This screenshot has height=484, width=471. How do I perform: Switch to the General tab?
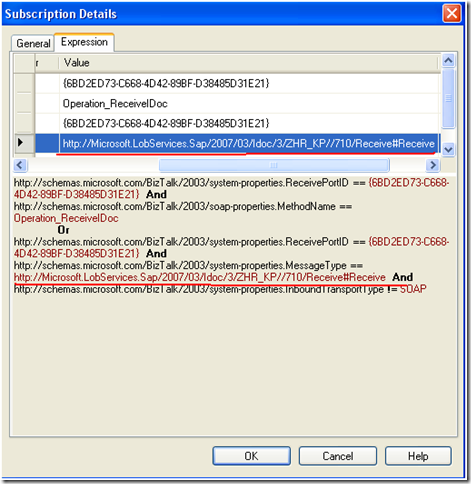coord(33,43)
